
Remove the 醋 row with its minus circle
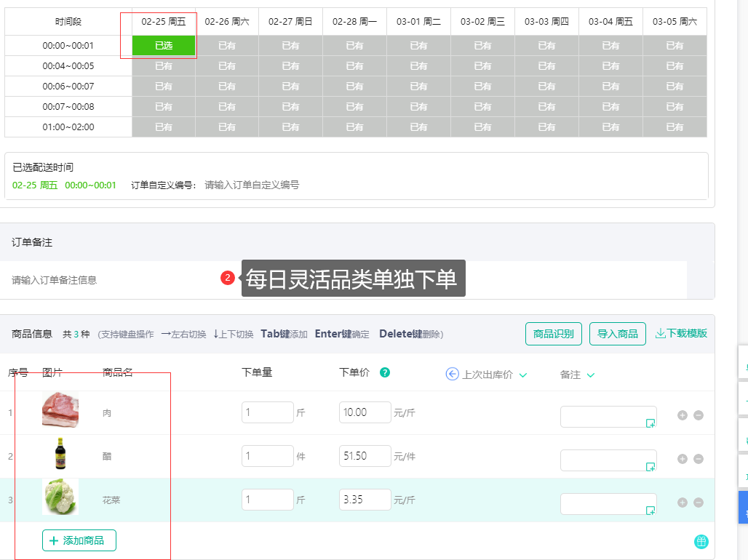(x=698, y=459)
